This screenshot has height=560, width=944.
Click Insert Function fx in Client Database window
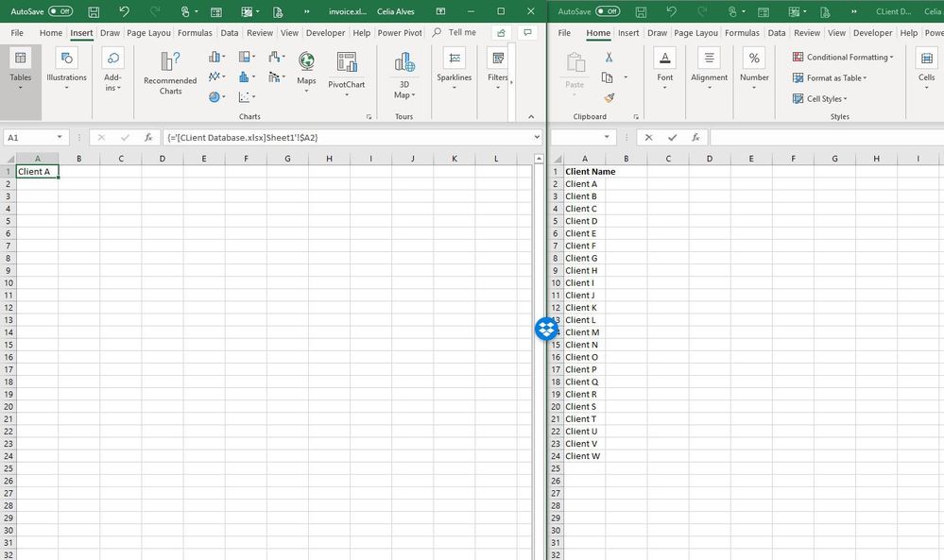click(695, 138)
